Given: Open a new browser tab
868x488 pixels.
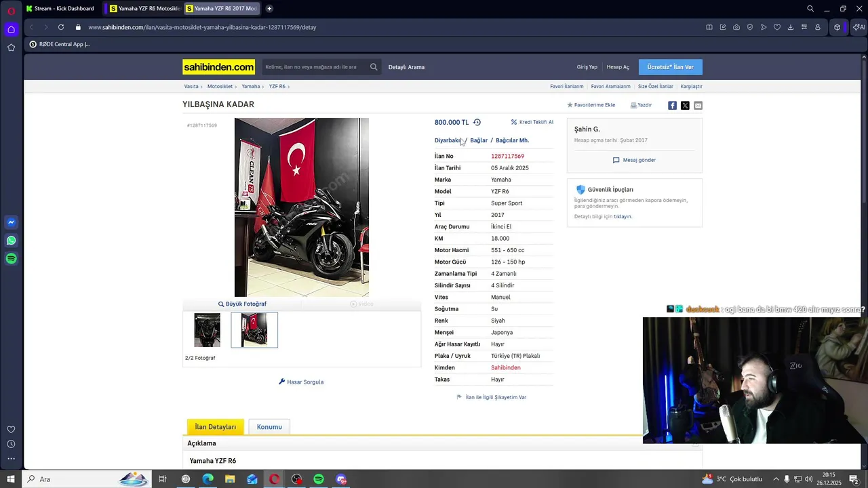Looking at the screenshot, I should point(269,9).
